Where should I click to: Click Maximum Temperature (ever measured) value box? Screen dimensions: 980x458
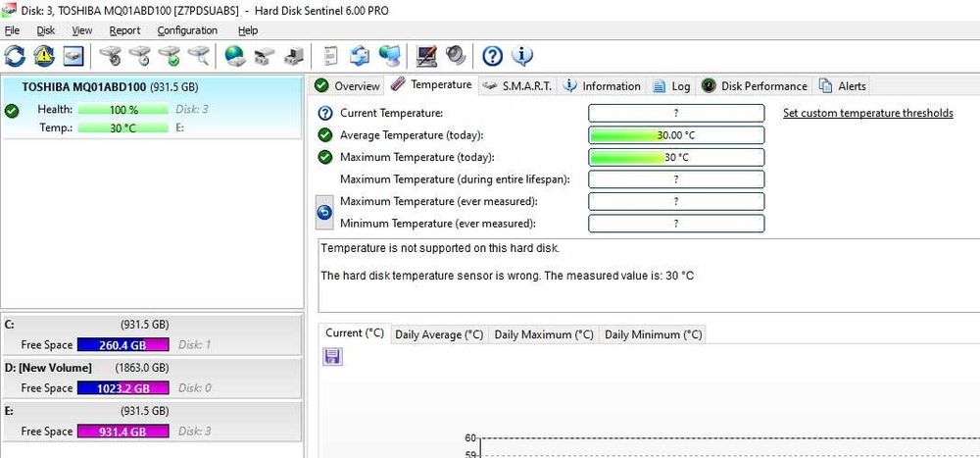(676, 201)
